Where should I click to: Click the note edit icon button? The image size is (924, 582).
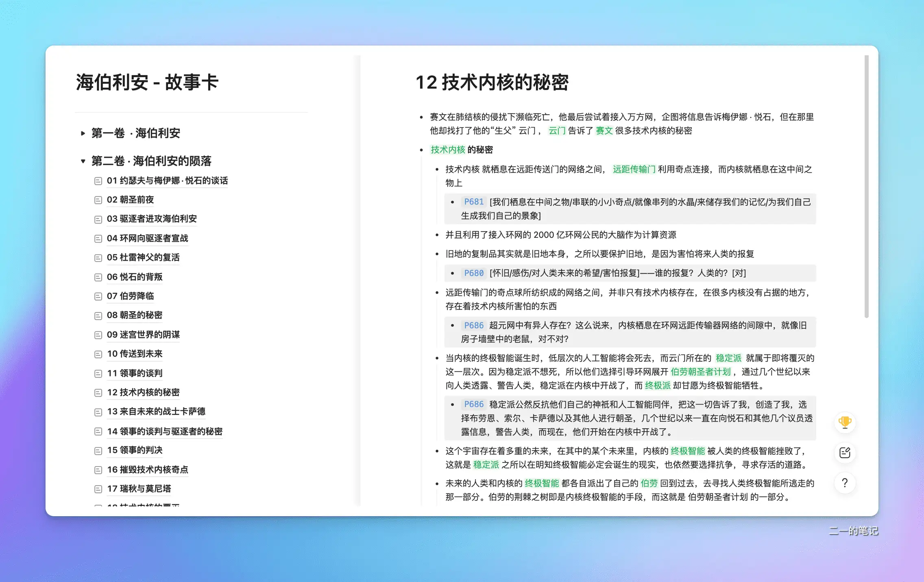(x=845, y=452)
